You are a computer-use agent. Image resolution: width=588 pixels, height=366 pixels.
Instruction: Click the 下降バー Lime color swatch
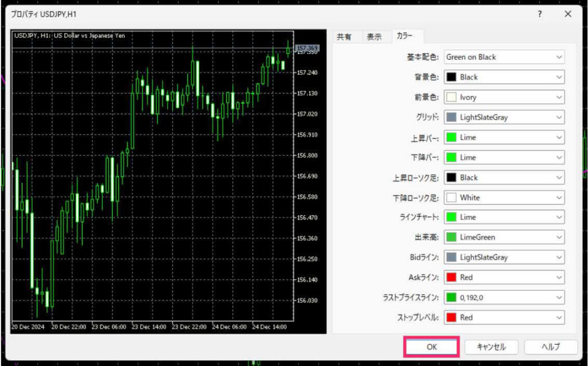click(451, 157)
